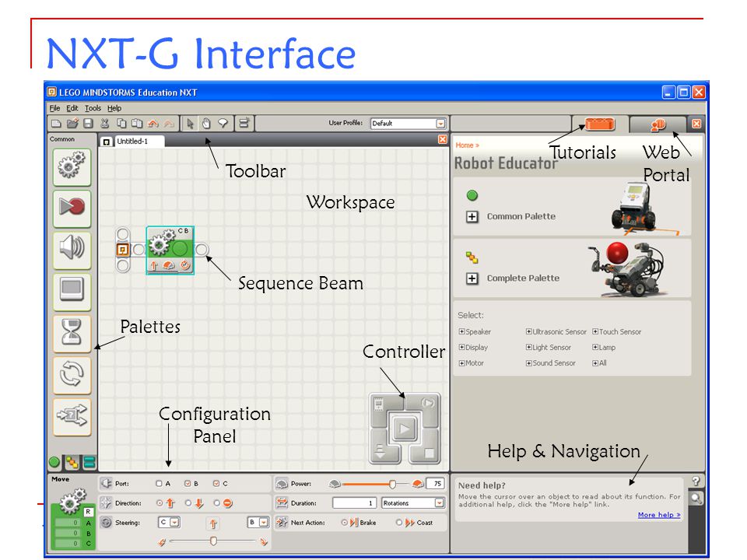The width and height of the screenshot is (747, 560).
Task: Select the Sound block in the palette
Action: 72,250
